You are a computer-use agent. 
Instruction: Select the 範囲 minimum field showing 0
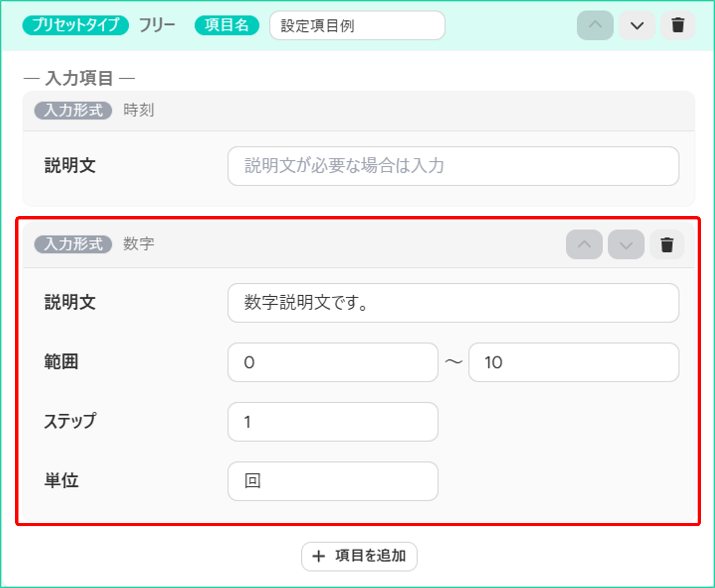point(333,362)
